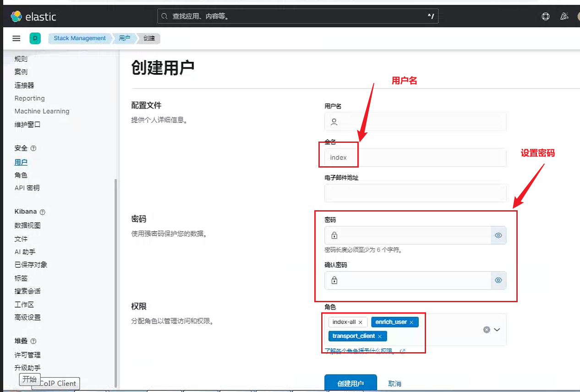
Task: Open 许可管理 in the sidebar
Action: coord(27,355)
